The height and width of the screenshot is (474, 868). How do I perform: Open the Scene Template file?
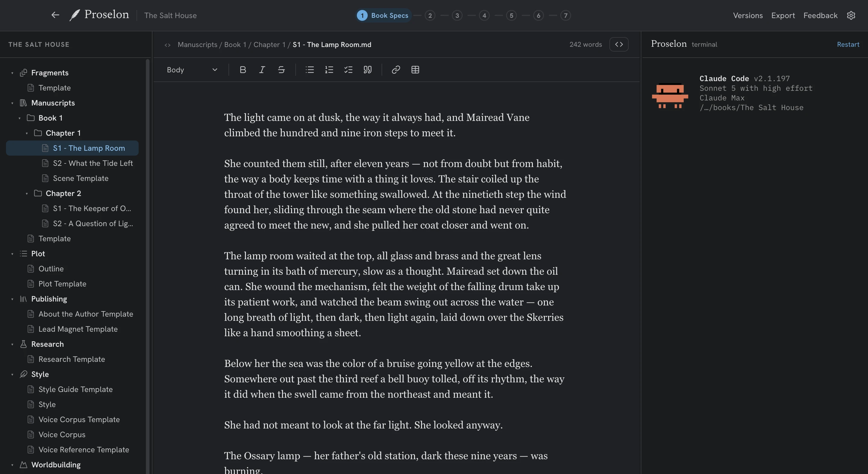(72, 178)
